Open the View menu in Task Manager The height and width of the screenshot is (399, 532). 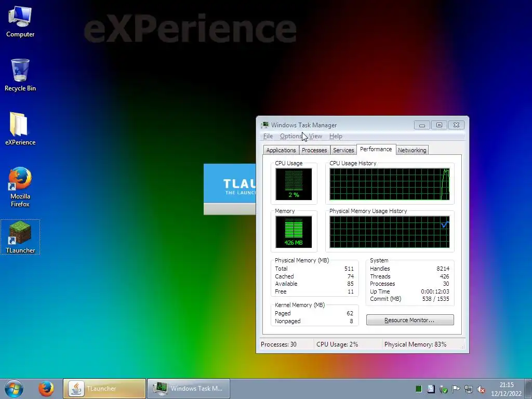[315, 136]
